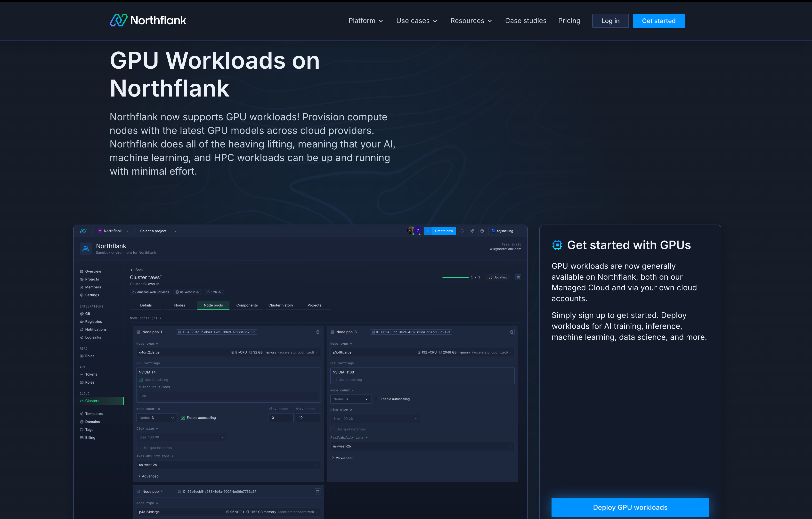Click the Get started button

pos(658,21)
